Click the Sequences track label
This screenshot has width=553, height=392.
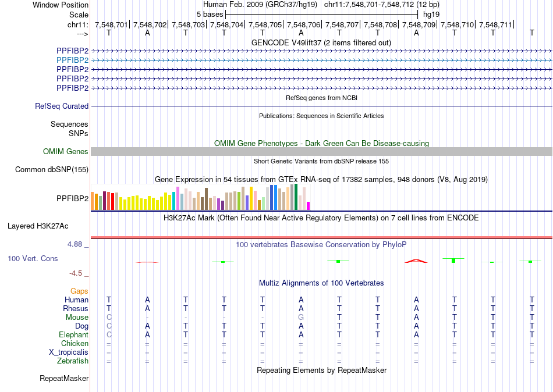(x=69, y=124)
